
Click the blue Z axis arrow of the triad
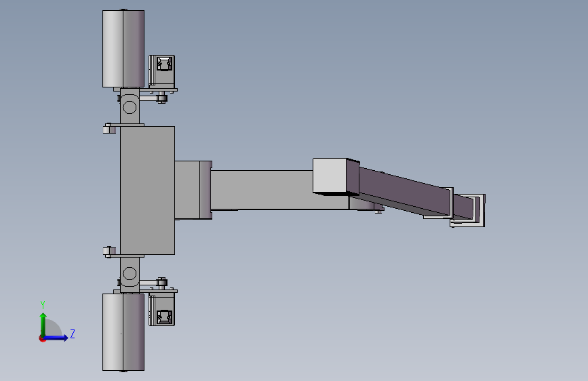click(x=56, y=338)
